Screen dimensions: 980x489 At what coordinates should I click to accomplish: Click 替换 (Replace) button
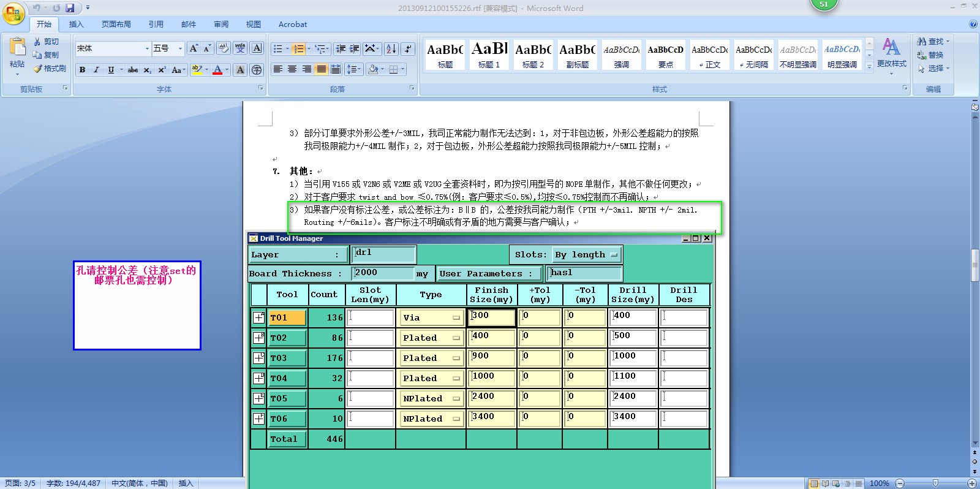(x=930, y=55)
